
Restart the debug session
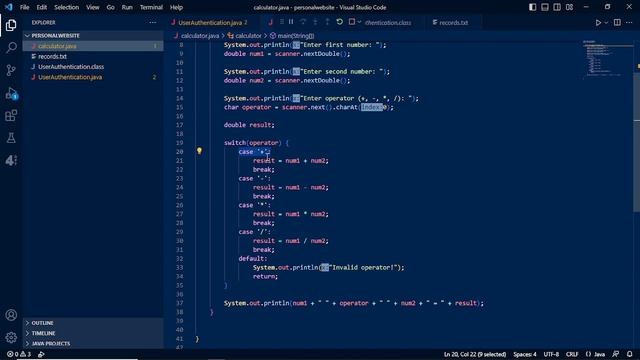pos(340,22)
